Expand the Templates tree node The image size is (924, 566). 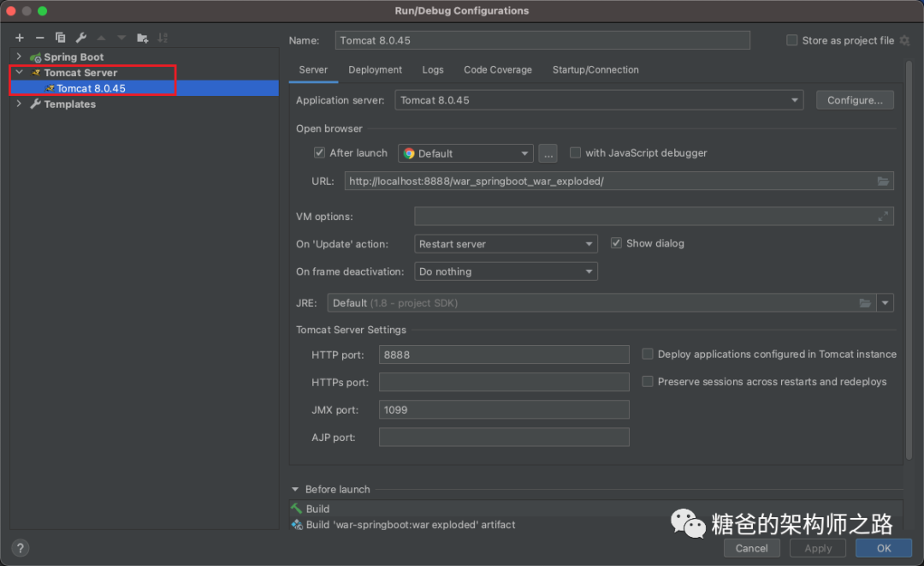tap(19, 104)
